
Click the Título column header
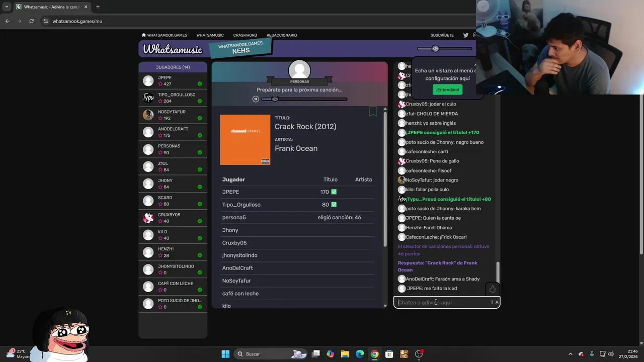click(x=330, y=179)
